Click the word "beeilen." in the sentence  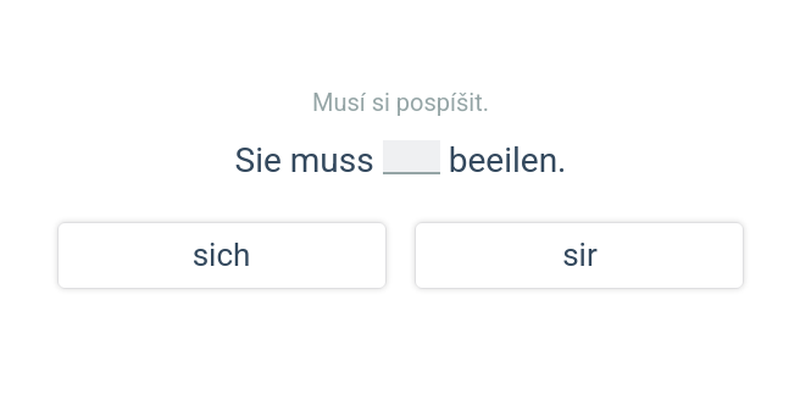coord(507,160)
